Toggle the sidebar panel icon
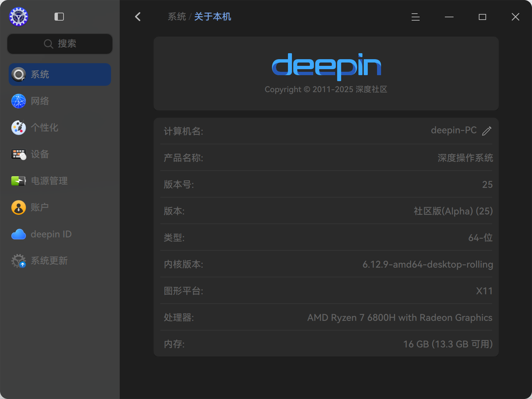 click(x=59, y=17)
